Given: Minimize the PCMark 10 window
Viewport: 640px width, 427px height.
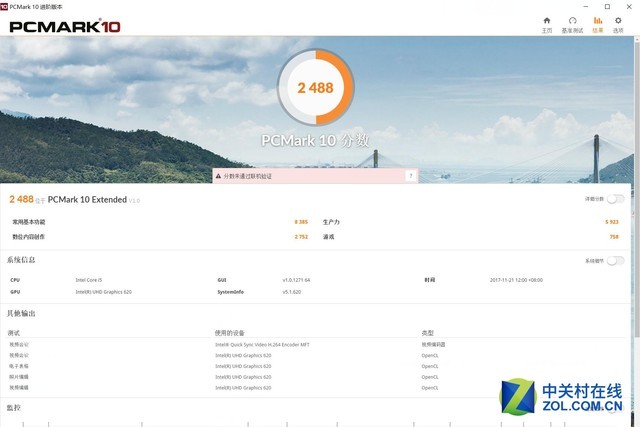Looking at the screenshot, I should click(x=586, y=7).
